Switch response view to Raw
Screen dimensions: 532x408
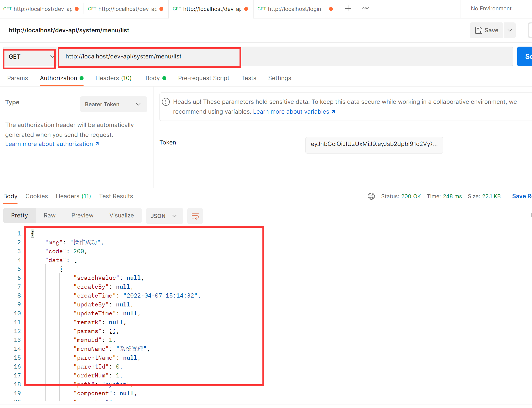pos(49,215)
